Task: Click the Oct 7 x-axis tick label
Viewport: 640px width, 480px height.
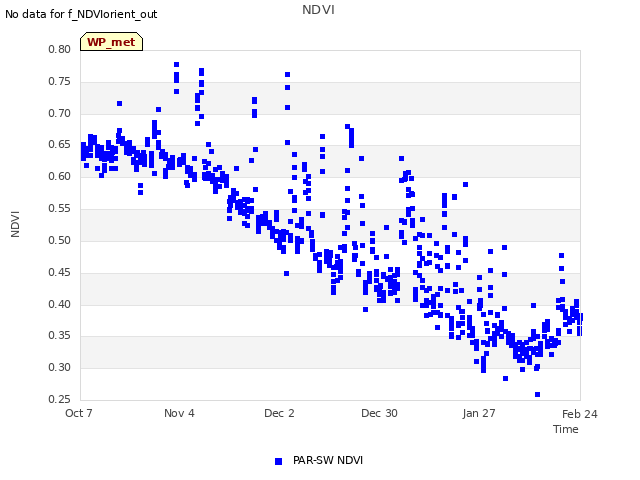Action: tap(79, 413)
